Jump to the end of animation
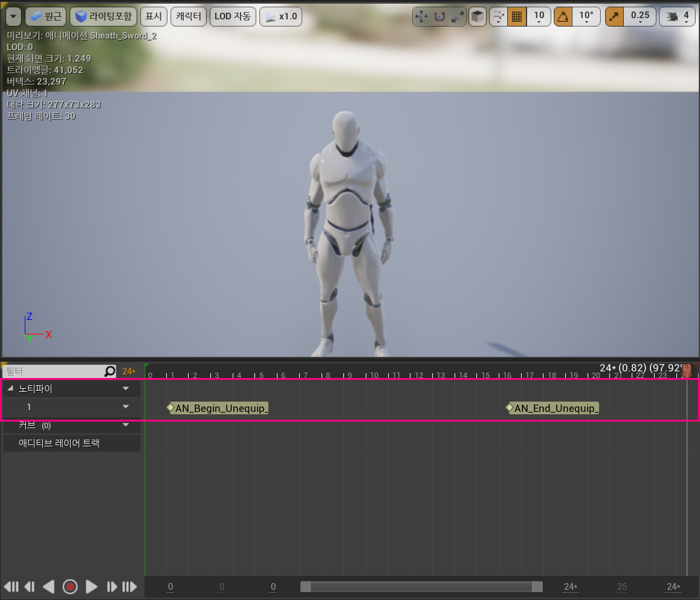Viewport: 700px width, 600px height. pyautogui.click(x=129, y=587)
